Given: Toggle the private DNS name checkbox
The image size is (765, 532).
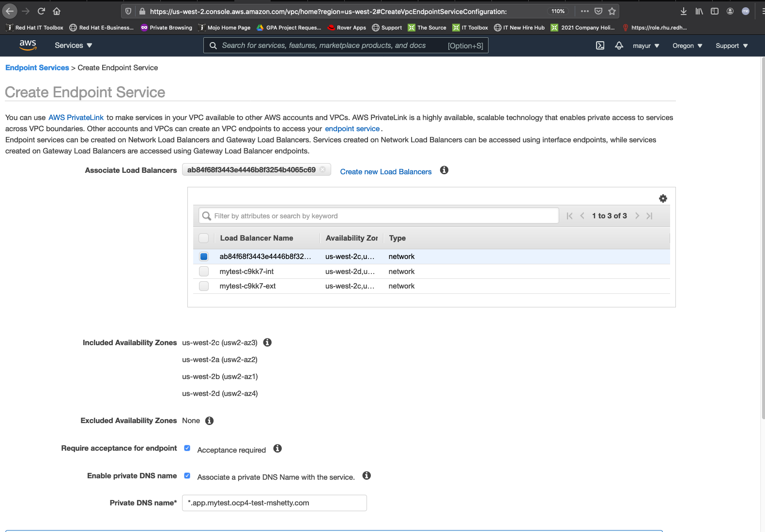Looking at the screenshot, I should 187,476.
